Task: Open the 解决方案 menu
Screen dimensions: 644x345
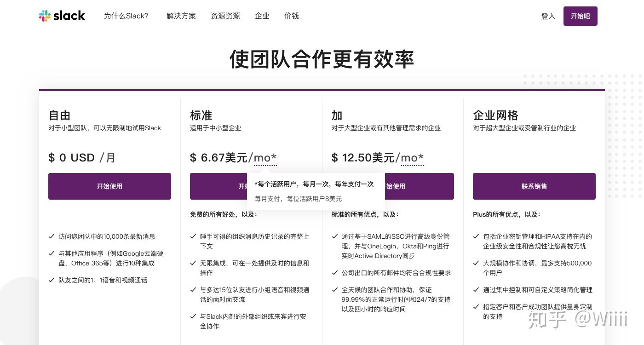Action: click(x=181, y=16)
